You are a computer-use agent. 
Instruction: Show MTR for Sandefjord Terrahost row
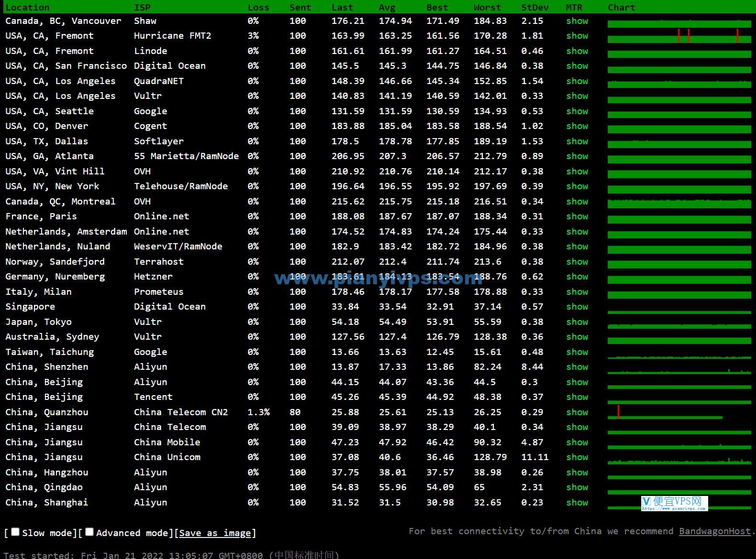pyautogui.click(x=577, y=261)
